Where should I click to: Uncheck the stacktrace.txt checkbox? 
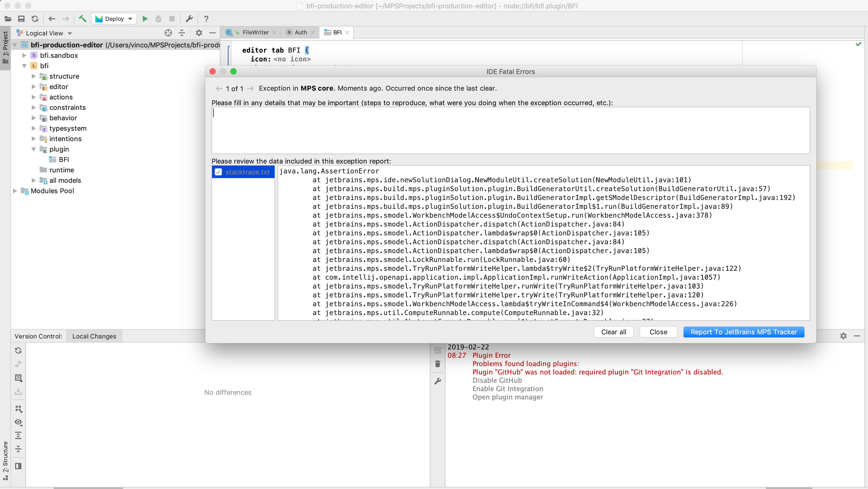pyautogui.click(x=218, y=172)
